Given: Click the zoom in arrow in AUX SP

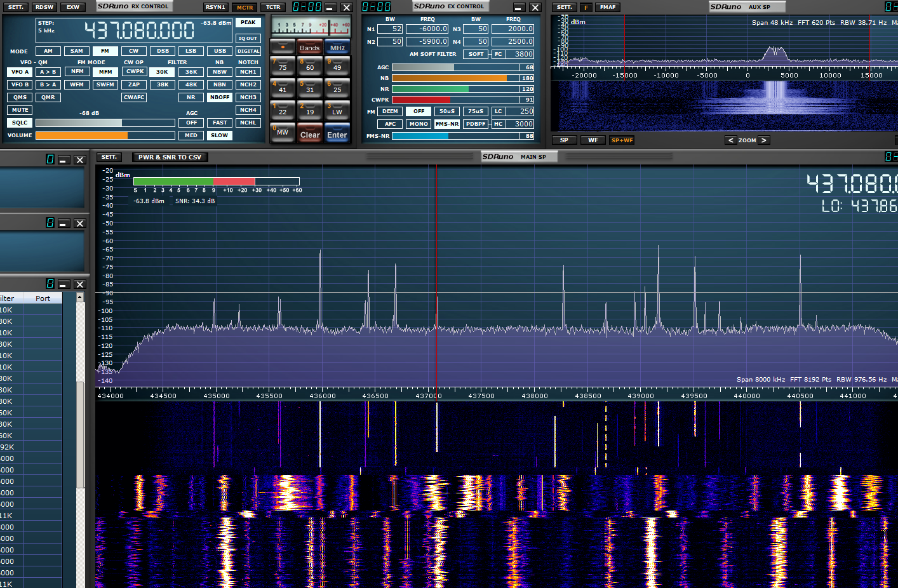Looking at the screenshot, I should point(764,140).
